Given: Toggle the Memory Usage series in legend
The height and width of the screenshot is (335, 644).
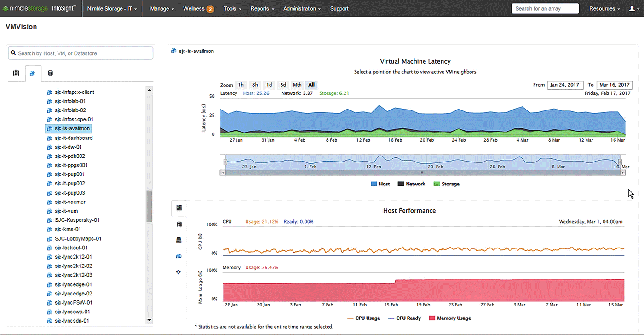Looking at the screenshot, I should 450,318.
